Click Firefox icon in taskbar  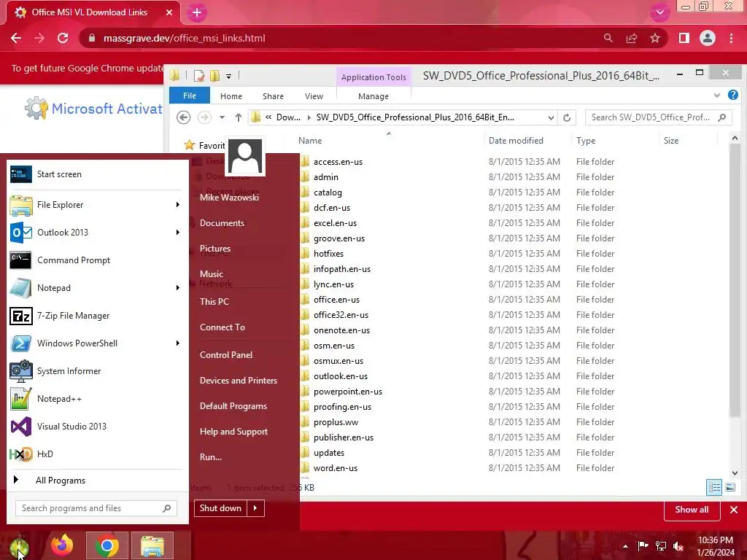[63, 545]
